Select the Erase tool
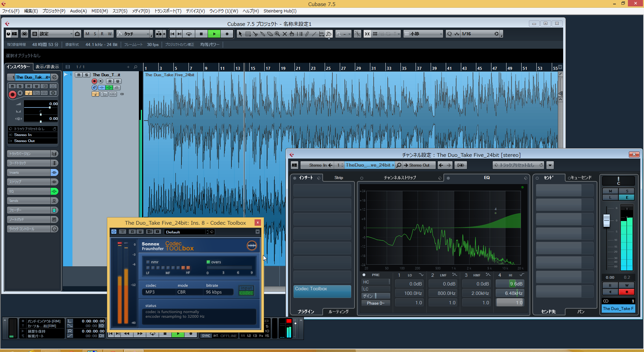 coord(270,34)
